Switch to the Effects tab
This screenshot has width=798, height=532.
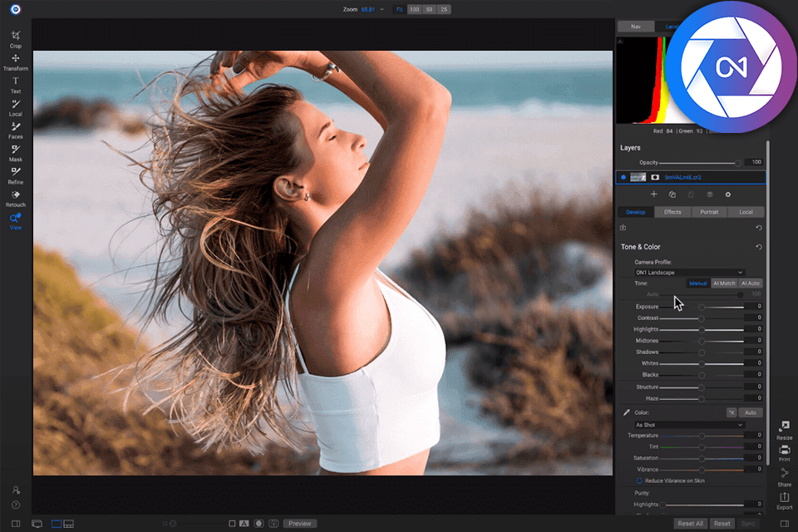point(672,212)
